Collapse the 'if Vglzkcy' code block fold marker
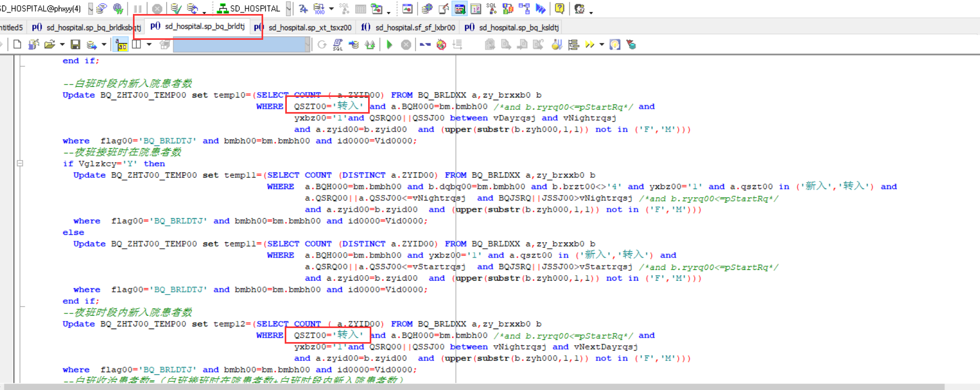This screenshot has height=390, width=980. click(x=20, y=163)
